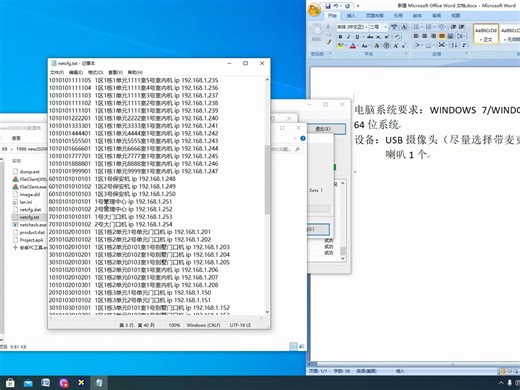Image resolution: width=520 pixels, height=390 pixels.
Task: Grow the font size with the large A icon
Action: tap(396, 46)
